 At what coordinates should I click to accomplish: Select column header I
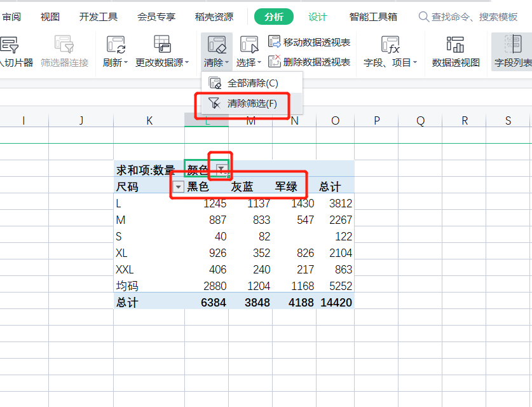(24, 120)
